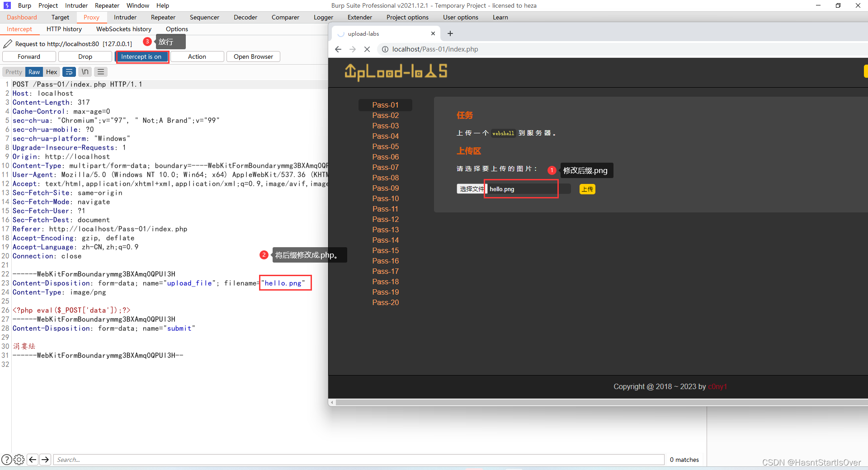Go to the next search match arrow
The width and height of the screenshot is (868, 470).
[x=45, y=460]
